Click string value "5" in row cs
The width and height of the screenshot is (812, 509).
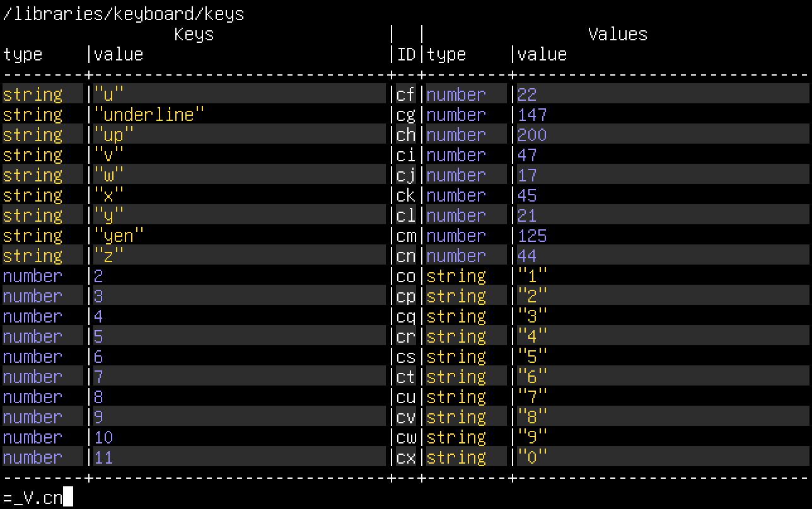(x=533, y=357)
